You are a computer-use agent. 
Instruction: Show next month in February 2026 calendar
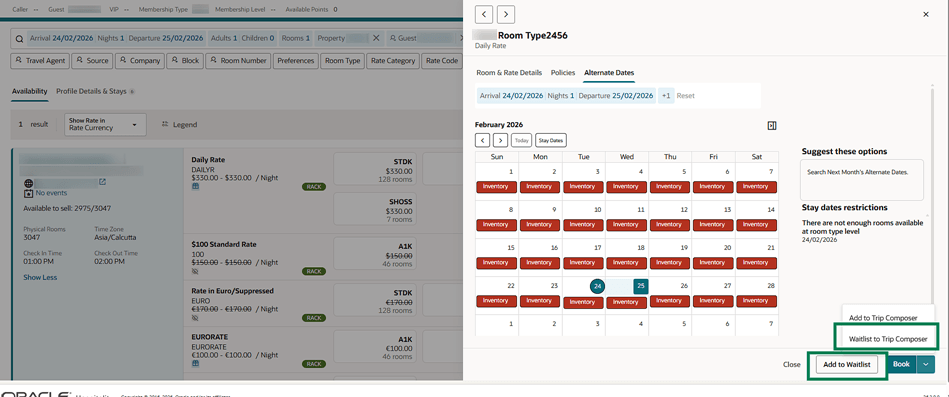point(501,140)
